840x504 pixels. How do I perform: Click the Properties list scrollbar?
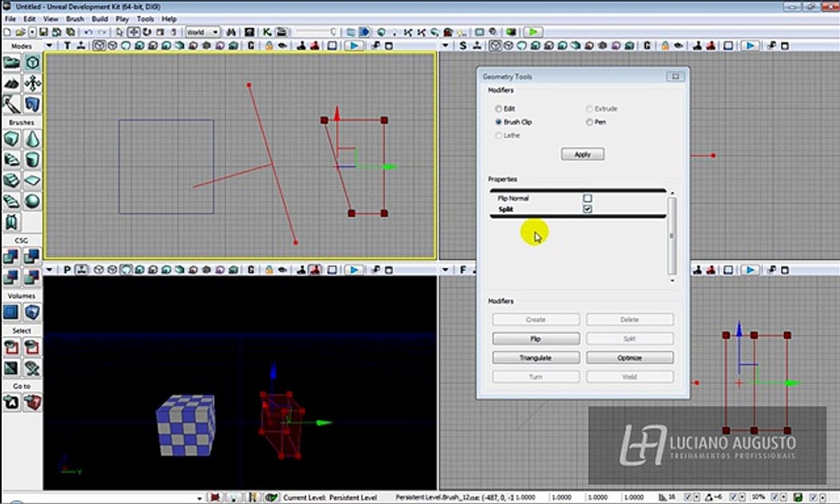click(x=672, y=236)
